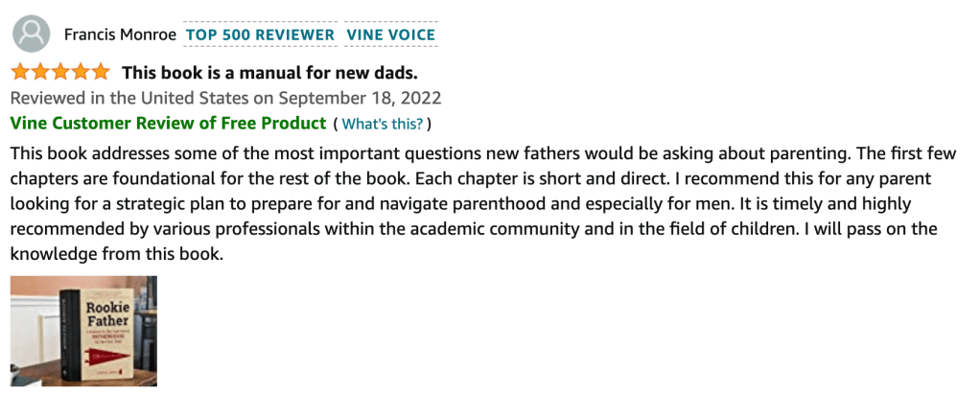This screenshot has width=980, height=394.
Task: Click the TOP 500 REVIEWER badge
Action: [260, 35]
